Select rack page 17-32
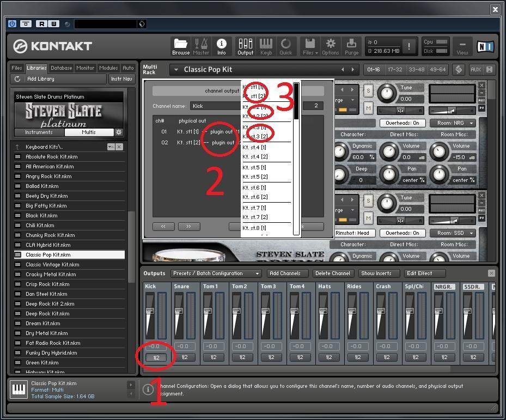Image resolution: width=506 pixels, height=420 pixels. coord(395,69)
